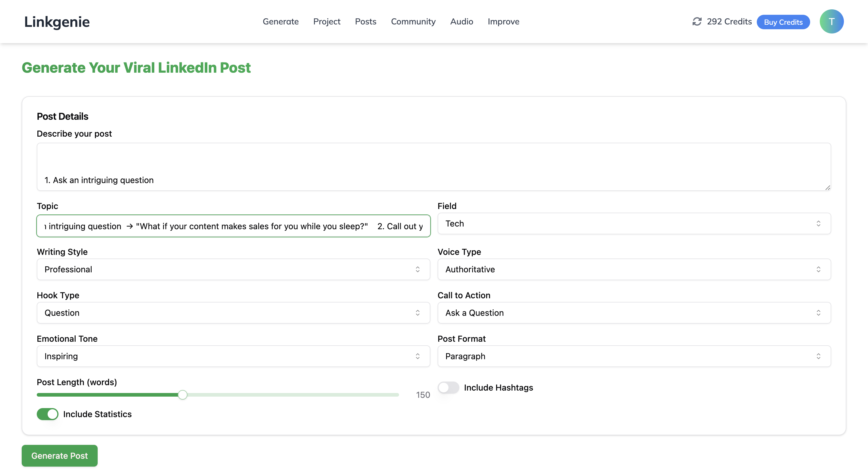The width and height of the screenshot is (868, 469).
Task: Click into the Topic input field
Action: (233, 226)
